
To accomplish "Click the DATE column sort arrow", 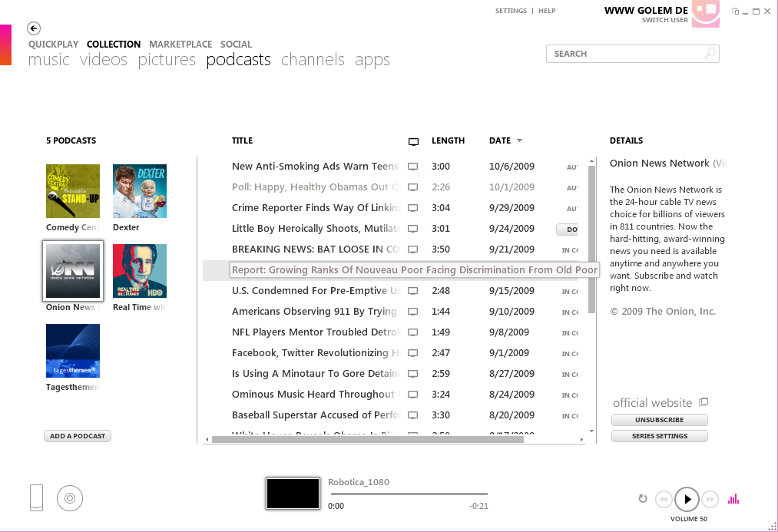I will point(519,141).
